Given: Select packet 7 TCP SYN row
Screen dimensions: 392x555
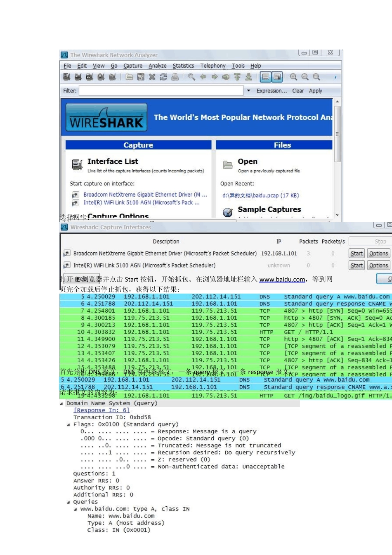Looking at the screenshot, I should click(x=226, y=311).
